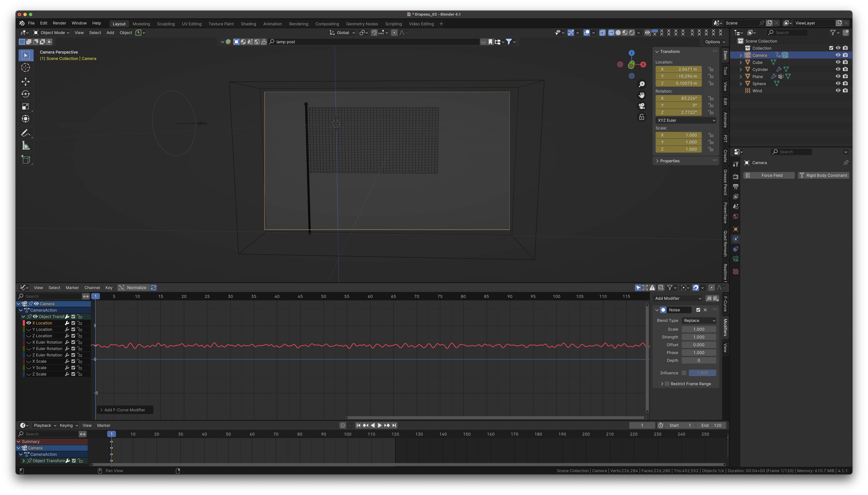Viewport: 868px width, 495px height.
Task: Open the sidebar Tool tab
Action: 726,71
